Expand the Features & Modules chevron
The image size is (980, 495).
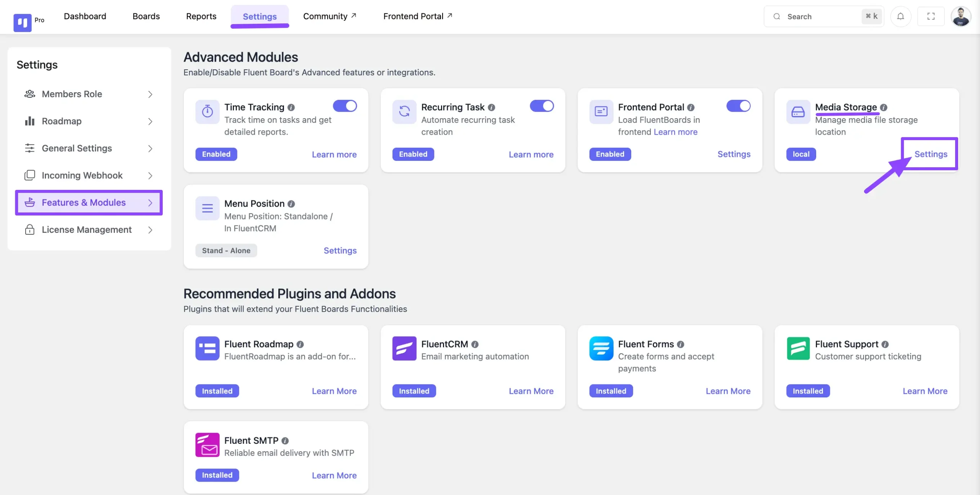[150, 203]
